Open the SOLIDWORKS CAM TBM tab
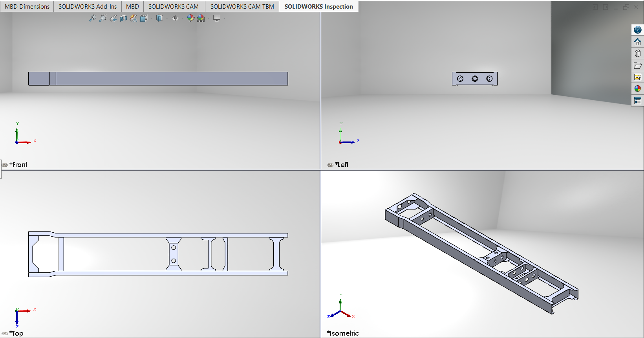The height and width of the screenshot is (338, 644). point(242,6)
